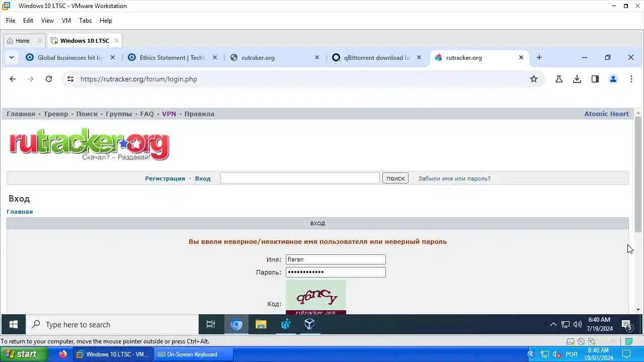Screen dimensions: 644x362
Task: Launch Firefox from host quick launch
Action: tap(62, 354)
